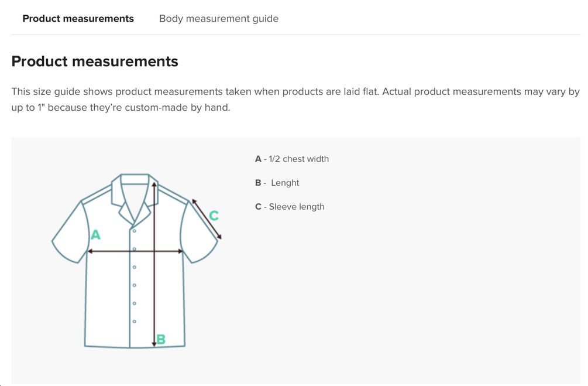Click the green letter C beside the sleeve

214,216
